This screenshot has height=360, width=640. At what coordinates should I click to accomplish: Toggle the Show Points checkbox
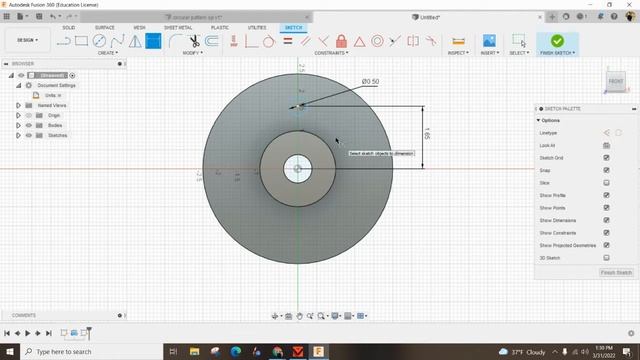pos(607,208)
